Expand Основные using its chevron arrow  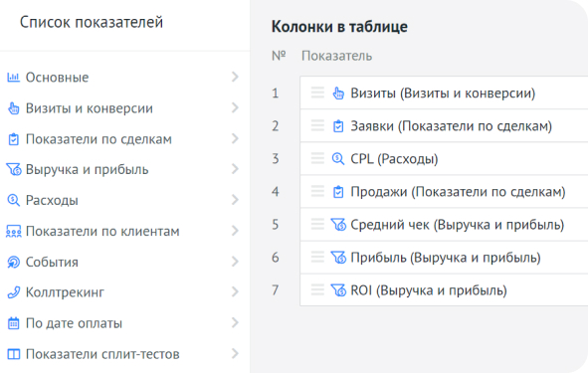point(235,77)
